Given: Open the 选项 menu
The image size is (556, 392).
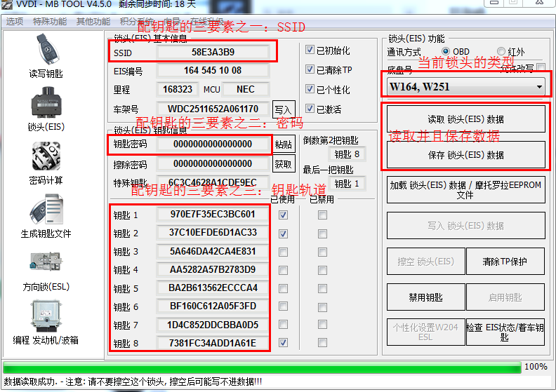Looking at the screenshot, I should click(x=15, y=21).
